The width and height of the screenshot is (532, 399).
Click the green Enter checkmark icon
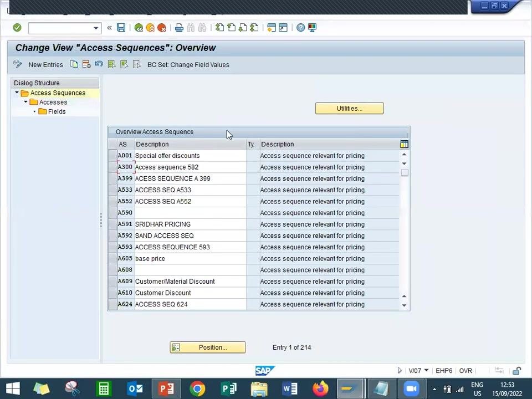[17, 28]
